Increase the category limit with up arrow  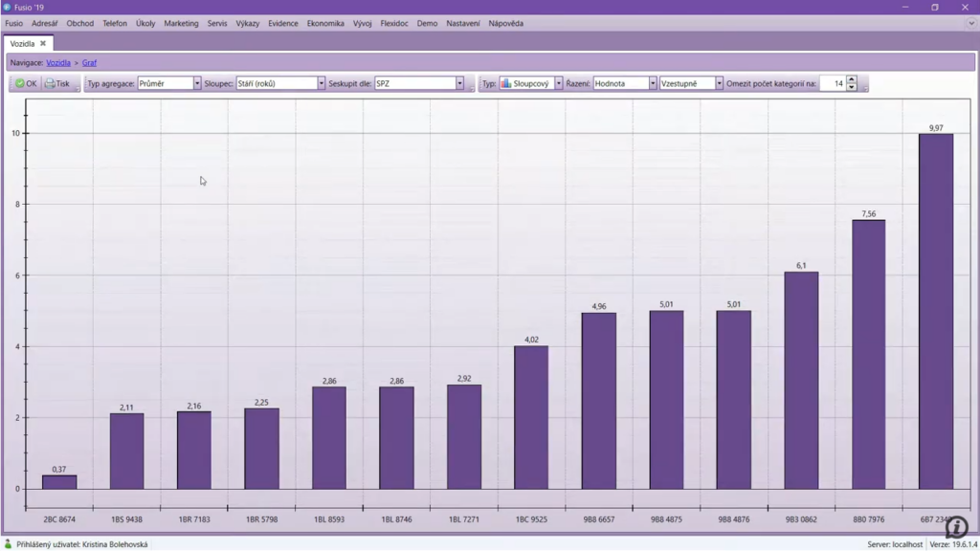click(852, 80)
